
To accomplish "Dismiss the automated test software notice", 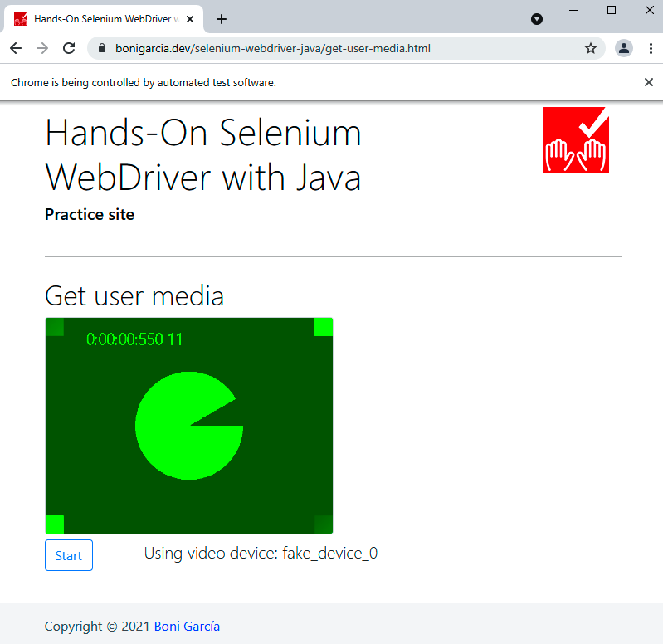I will (x=649, y=82).
